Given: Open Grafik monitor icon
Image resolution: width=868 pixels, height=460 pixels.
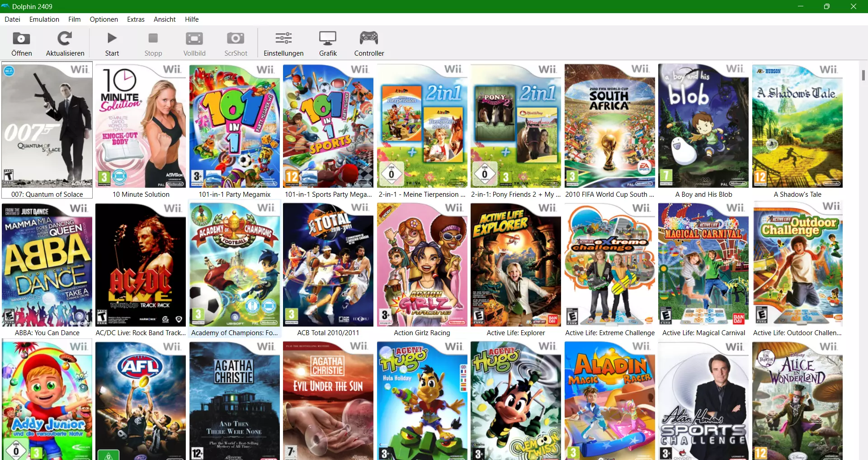Looking at the screenshot, I should pos(328,38).
